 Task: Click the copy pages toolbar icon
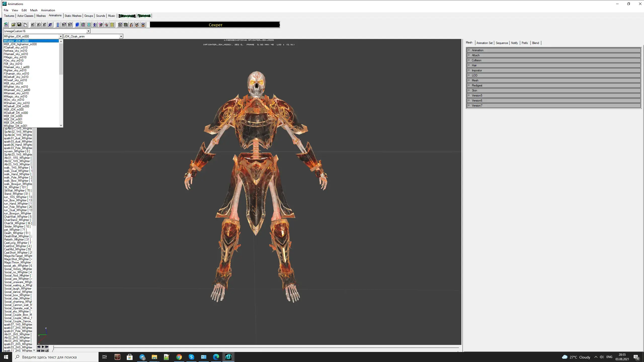(x=25, y=25)
